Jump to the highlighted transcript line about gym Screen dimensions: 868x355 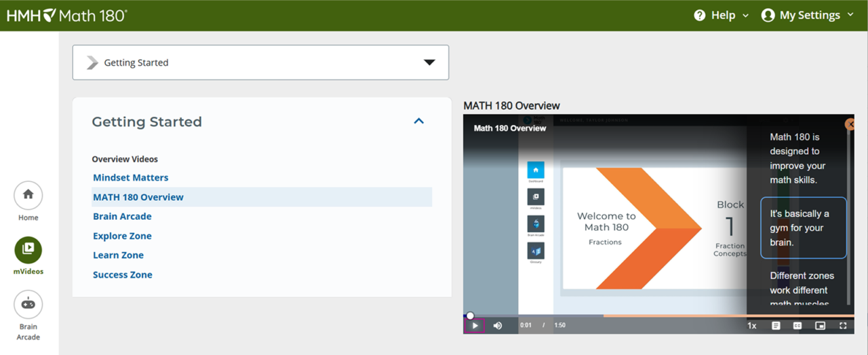click(x=804, y=228)
